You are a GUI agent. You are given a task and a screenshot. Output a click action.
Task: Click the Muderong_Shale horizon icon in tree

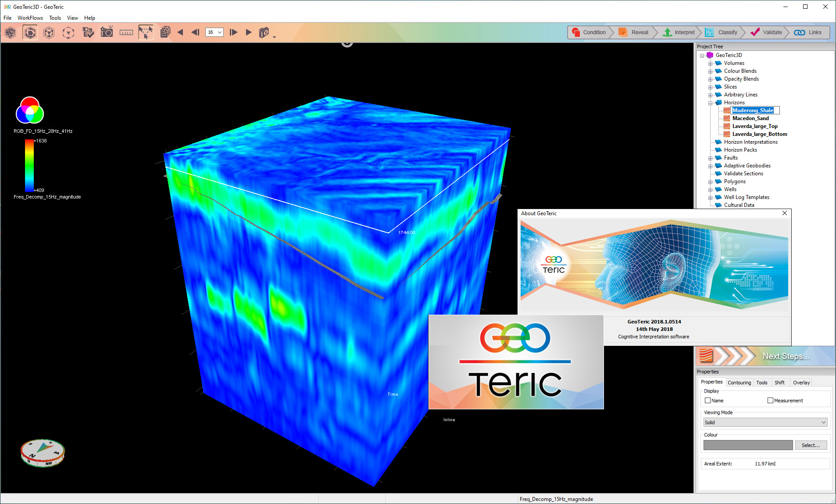coord(727,110)
